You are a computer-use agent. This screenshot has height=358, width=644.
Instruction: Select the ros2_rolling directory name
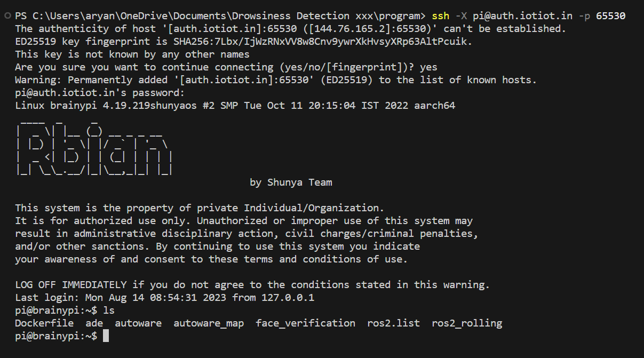467,323
